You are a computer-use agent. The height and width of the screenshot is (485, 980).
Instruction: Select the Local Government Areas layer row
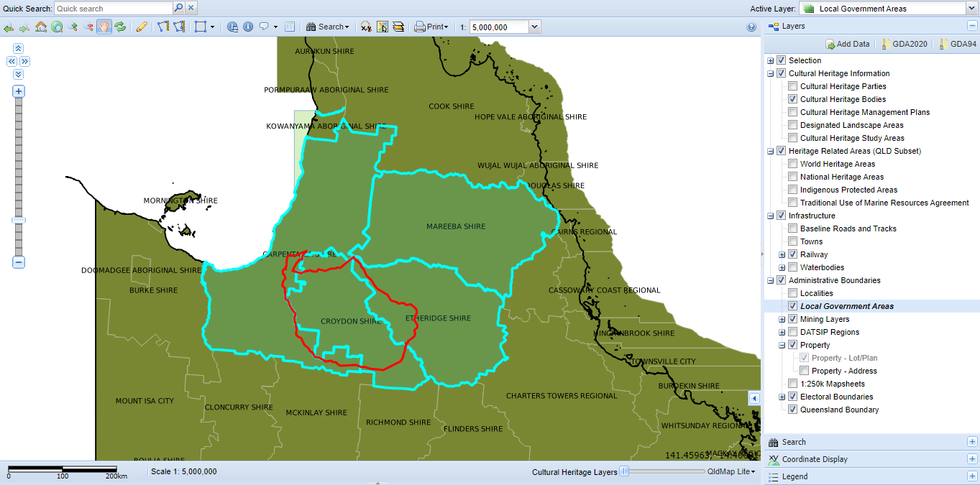click(871, 306)
